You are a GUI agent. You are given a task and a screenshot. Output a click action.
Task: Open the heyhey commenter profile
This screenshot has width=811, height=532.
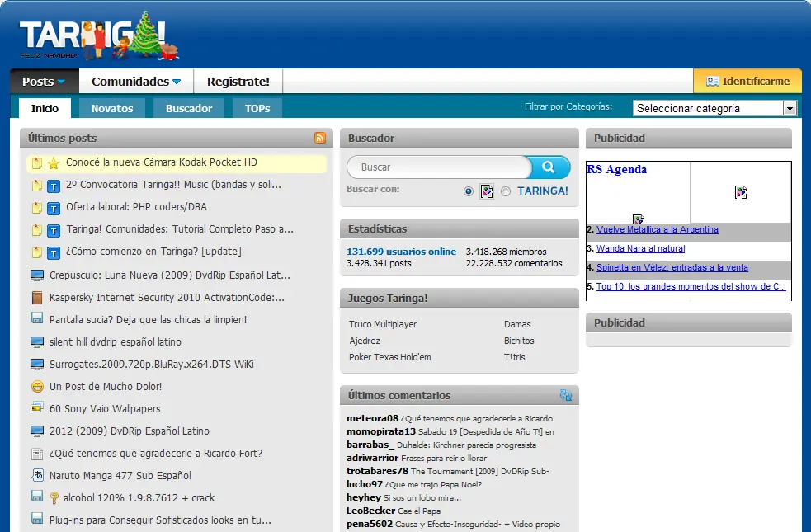[x=364, y=497]
